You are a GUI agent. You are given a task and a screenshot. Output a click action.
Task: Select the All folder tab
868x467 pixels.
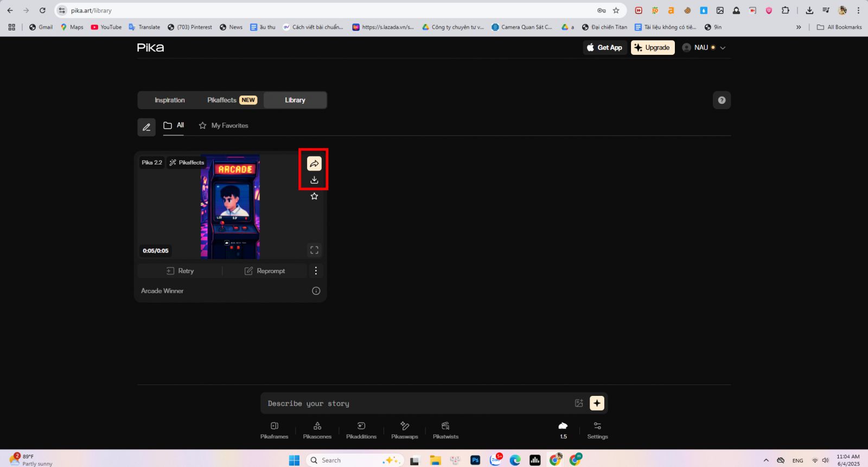coord(174,125)
